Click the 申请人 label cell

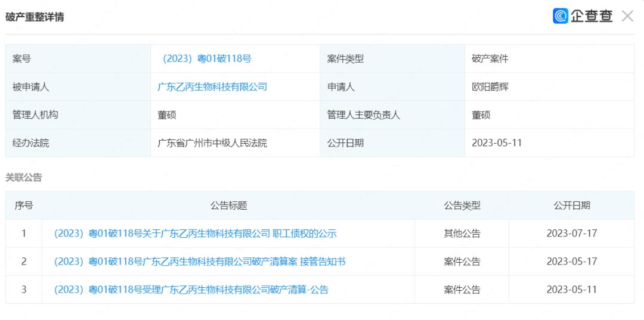[392, 86]
